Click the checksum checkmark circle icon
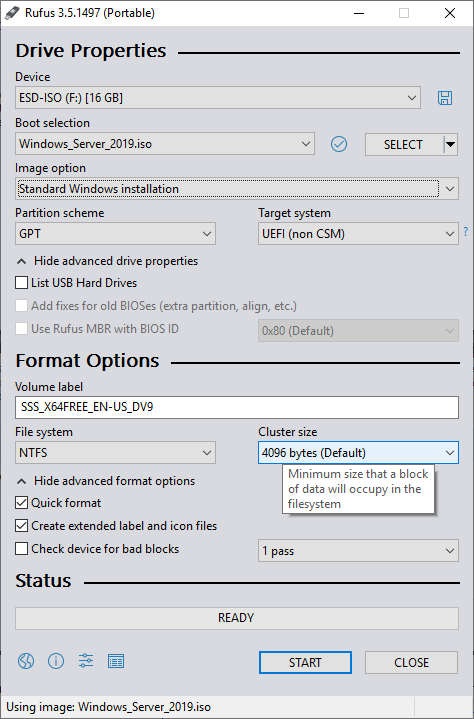Image resolution: width=474 pixels, height=719 pixels. click(x=339, y=144)
